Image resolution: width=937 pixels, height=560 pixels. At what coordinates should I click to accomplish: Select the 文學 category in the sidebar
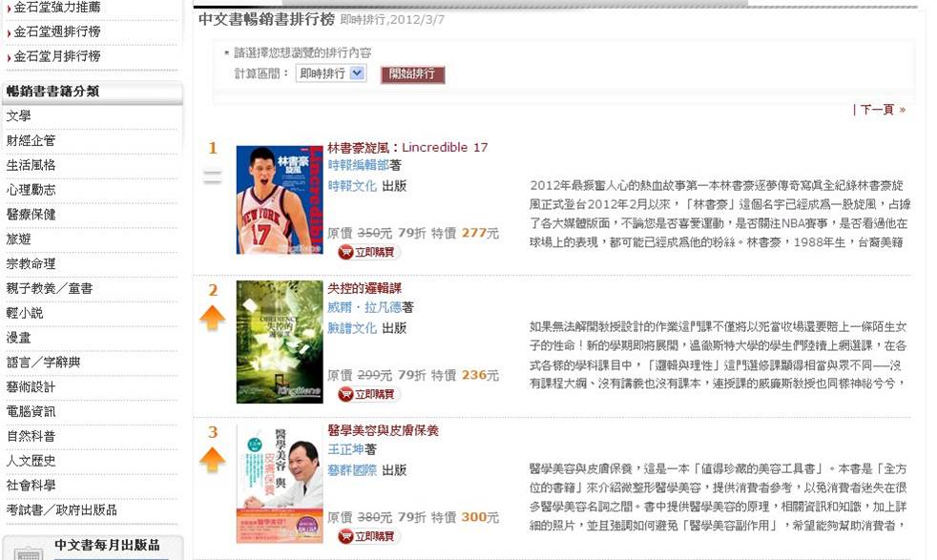18,116
